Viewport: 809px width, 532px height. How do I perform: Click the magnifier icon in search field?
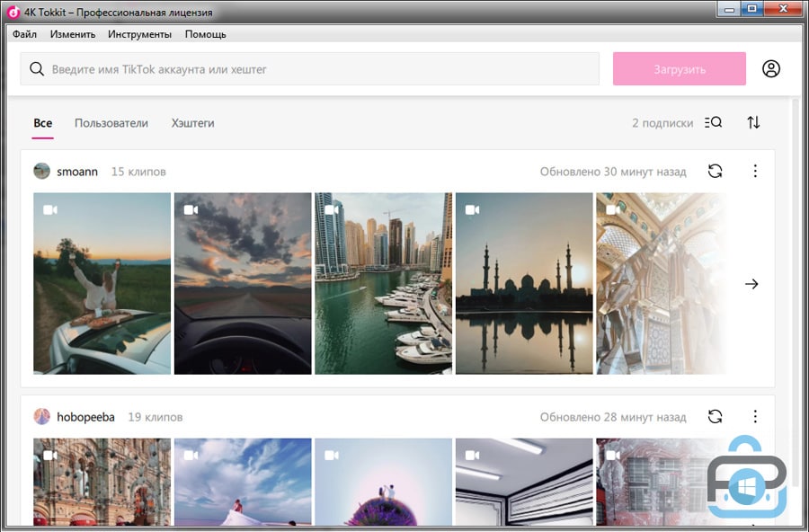[37, 68]
